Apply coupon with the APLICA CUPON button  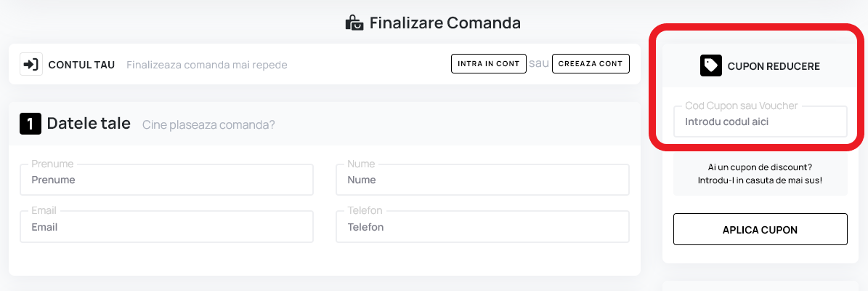(760, 229)
